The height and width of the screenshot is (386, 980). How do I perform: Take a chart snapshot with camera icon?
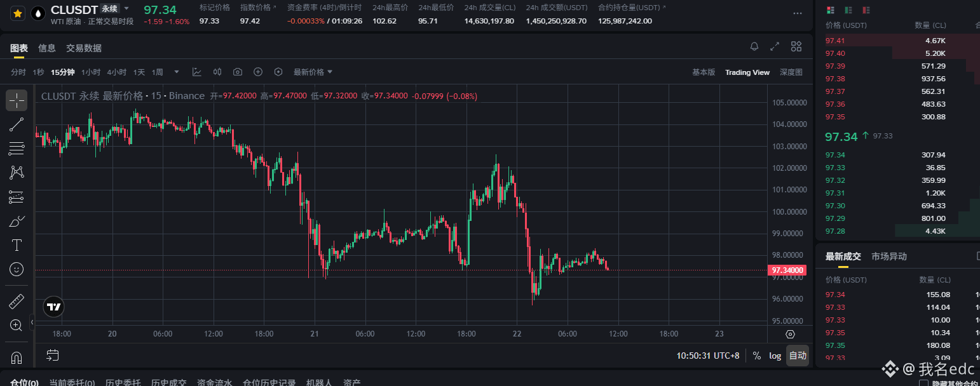click(x=238, y=72)
